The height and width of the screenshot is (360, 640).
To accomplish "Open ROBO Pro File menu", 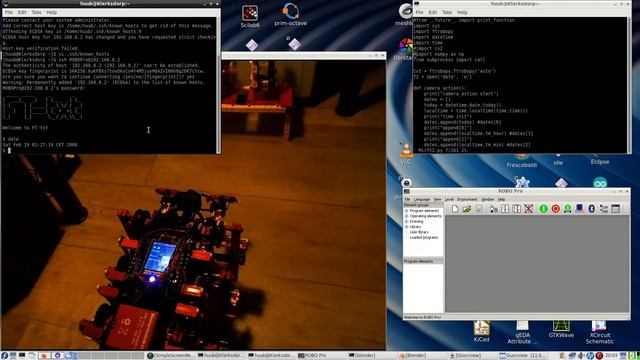I will pos(407,199).
